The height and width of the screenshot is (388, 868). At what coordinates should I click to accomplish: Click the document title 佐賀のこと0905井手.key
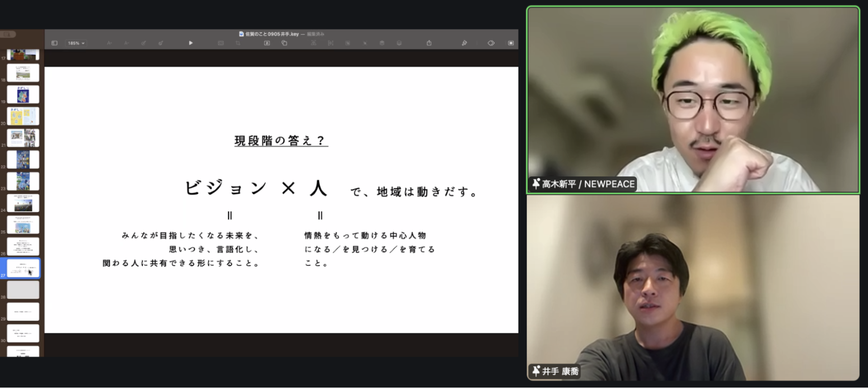point(272,34)
